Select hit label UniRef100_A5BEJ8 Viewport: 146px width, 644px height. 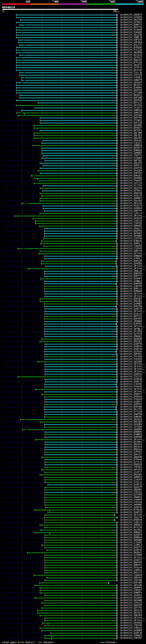click(131, 37)
